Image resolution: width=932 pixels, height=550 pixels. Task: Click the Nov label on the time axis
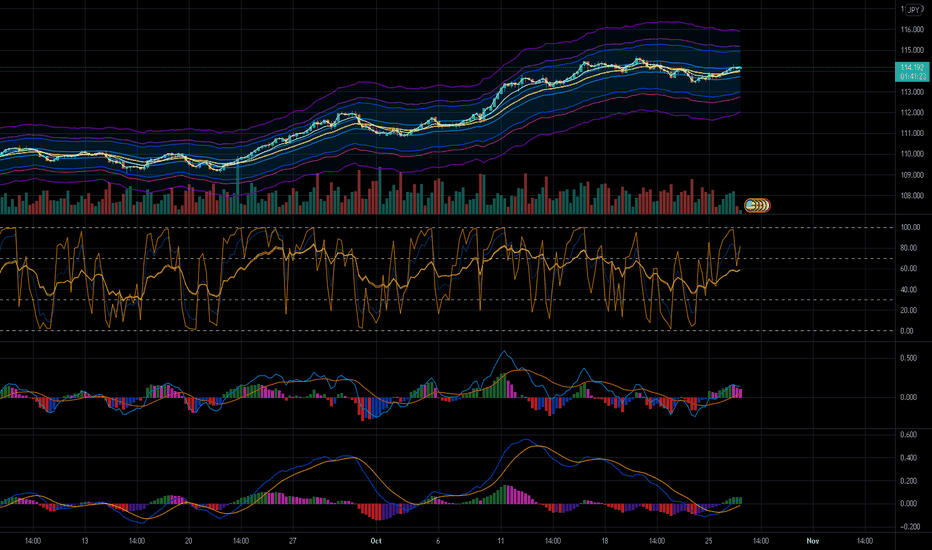(x=813, y=541)
